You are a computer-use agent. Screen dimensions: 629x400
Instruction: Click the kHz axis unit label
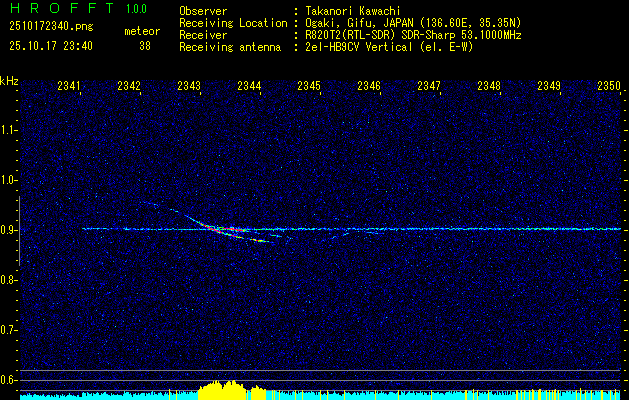(x=9, y=81)
